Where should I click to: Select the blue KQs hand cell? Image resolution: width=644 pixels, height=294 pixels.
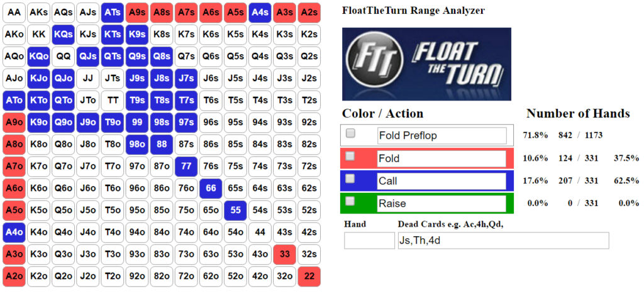click(x=64, y=35)
